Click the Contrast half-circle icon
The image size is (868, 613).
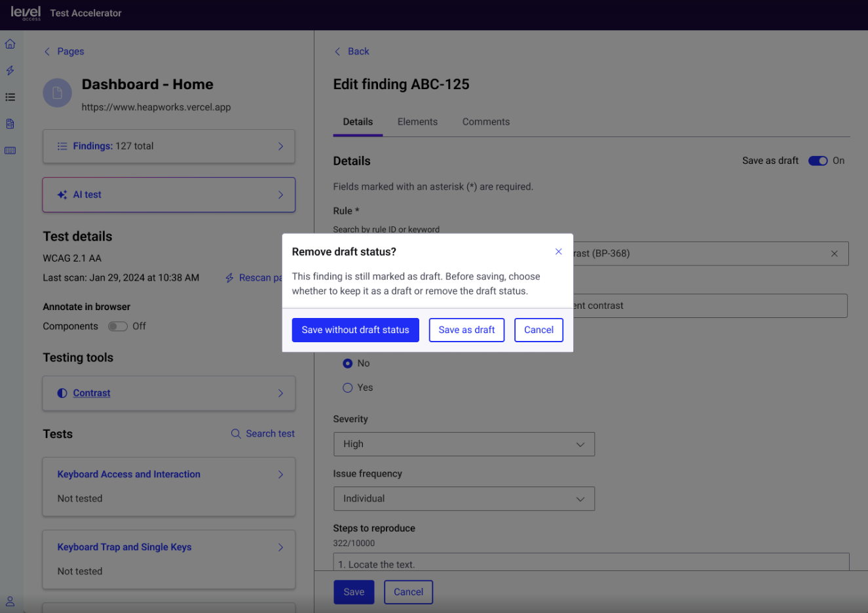point(62,393)
